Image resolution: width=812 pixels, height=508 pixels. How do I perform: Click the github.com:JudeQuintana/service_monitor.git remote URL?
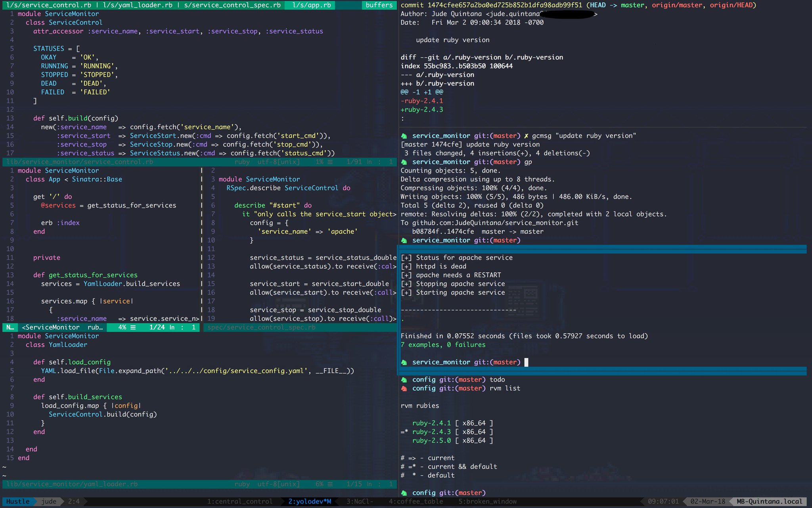(x=495, y=223)
